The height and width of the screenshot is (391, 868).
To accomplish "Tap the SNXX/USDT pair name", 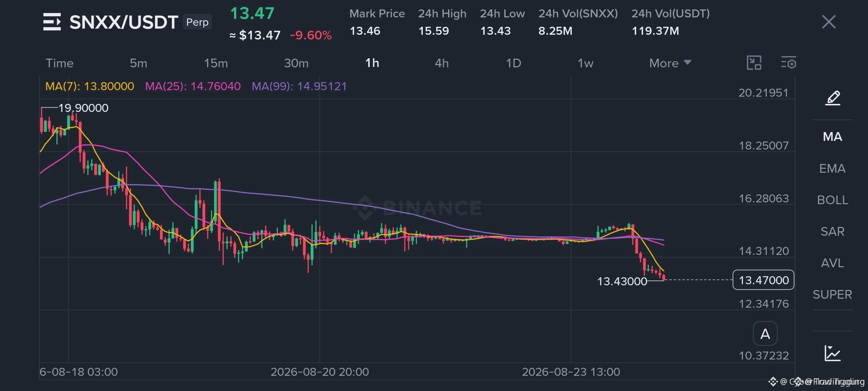I will tap(124, 22).
